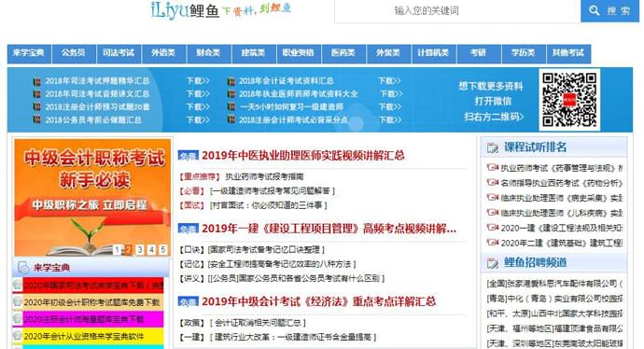Click 下载>> beside 2018年执业医师药师考试资料大全
644x349 pixels.
[391, 94]
